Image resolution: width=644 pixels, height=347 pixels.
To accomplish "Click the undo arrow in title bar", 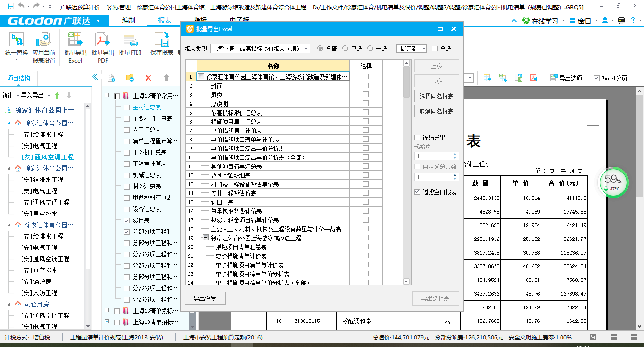I will [x=21, y=7].
